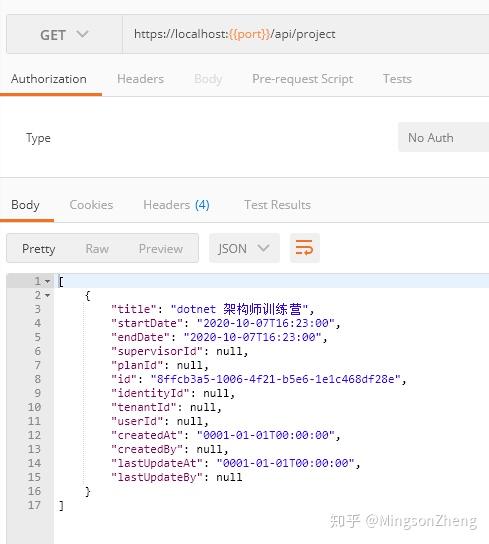Select the Pretty view button
Image resolution: width=489 pixels, height=544 pixels.
pos(39,248)
